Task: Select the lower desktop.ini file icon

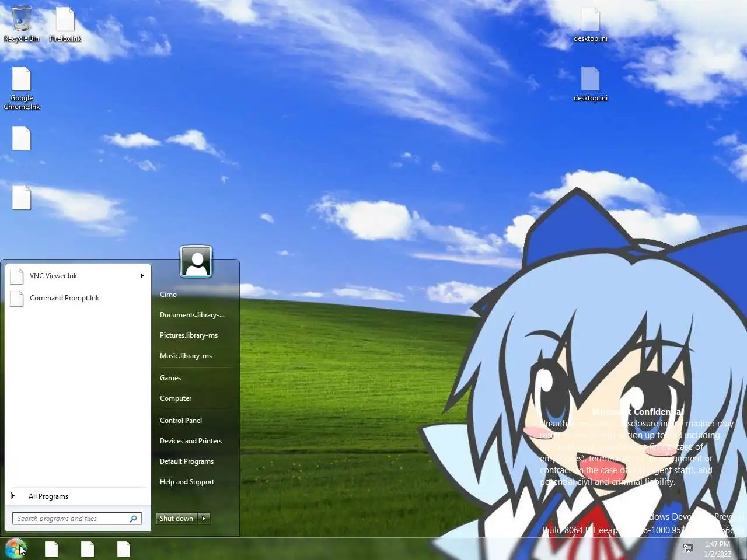Action: (x=590, y=83)
